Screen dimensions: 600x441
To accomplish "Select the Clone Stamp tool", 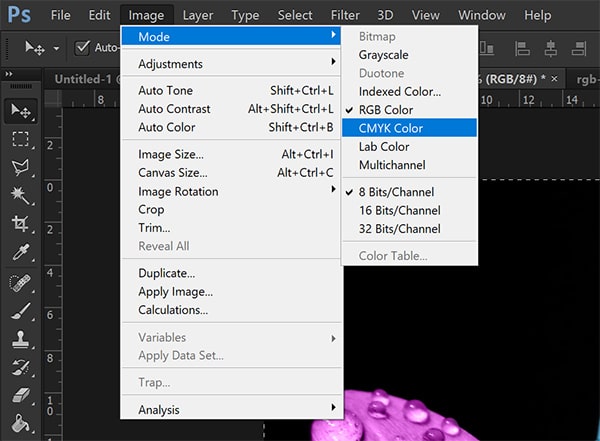I will pos(20,340).
